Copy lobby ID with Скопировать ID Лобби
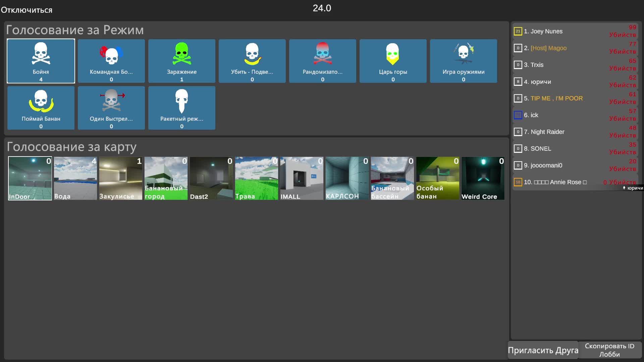644x362 pixels. point(609,350)
